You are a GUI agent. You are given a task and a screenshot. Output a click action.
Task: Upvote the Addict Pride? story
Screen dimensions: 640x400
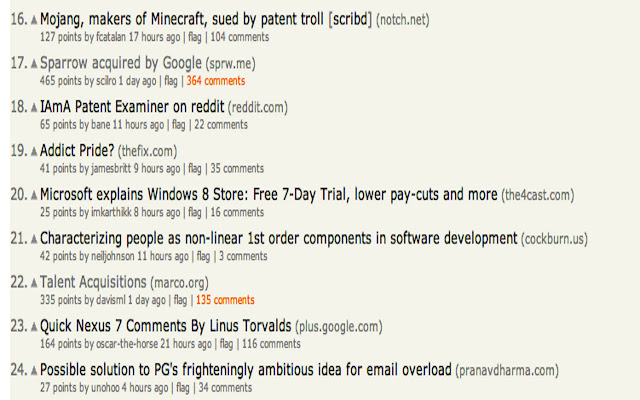[x=34, y=151]
